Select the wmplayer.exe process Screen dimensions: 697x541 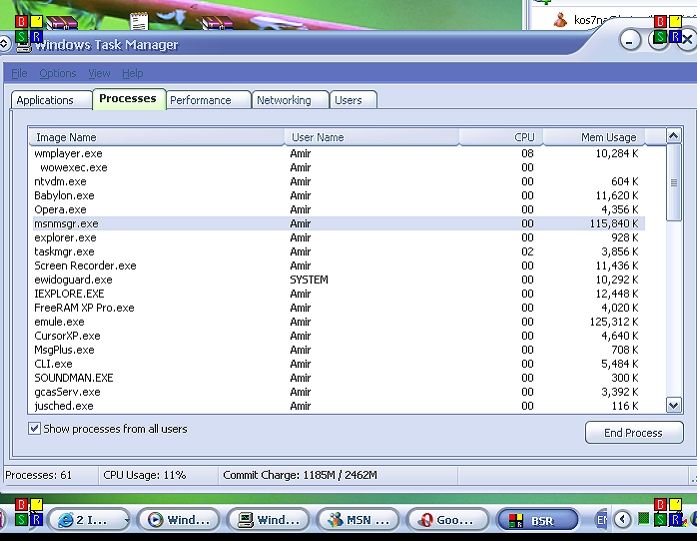pos(339,153)
